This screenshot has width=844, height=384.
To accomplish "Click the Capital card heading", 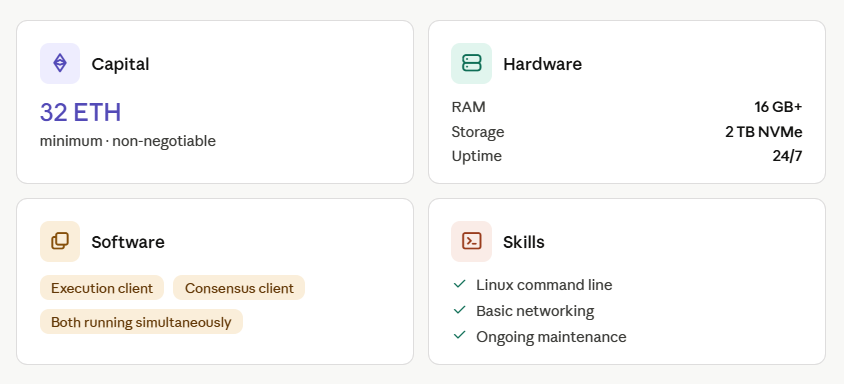I will (x=120, y=64).
